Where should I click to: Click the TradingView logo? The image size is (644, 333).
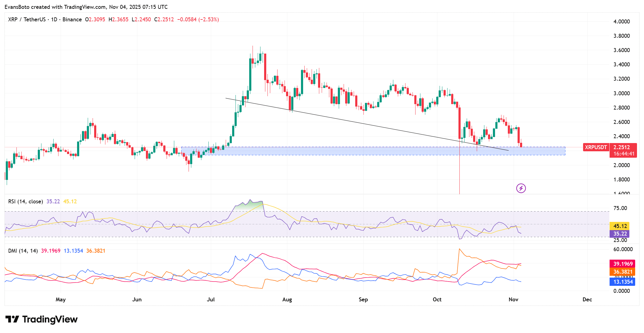click(x=41, y=319)
